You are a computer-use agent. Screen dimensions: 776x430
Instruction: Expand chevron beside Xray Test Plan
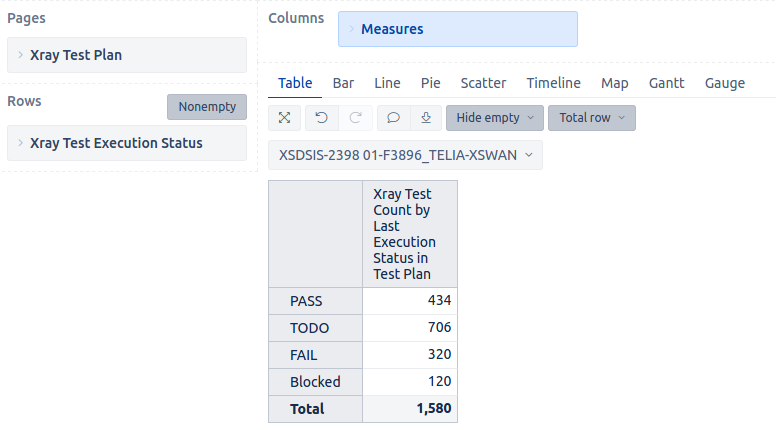[20, 55]
